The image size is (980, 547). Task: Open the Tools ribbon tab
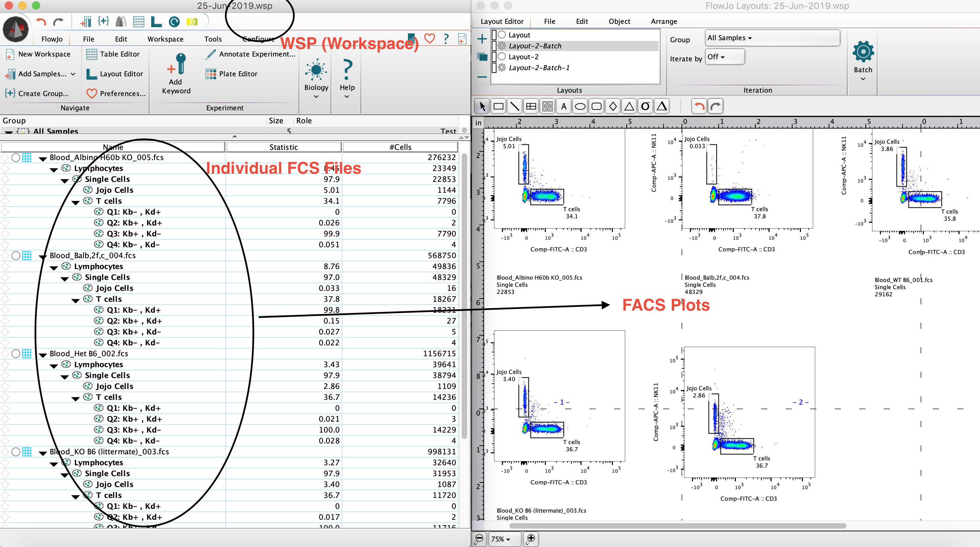coord(213,39)
